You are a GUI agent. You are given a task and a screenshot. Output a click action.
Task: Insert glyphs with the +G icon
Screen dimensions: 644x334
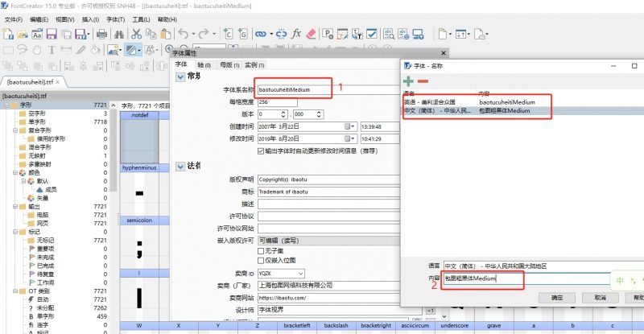243,34
